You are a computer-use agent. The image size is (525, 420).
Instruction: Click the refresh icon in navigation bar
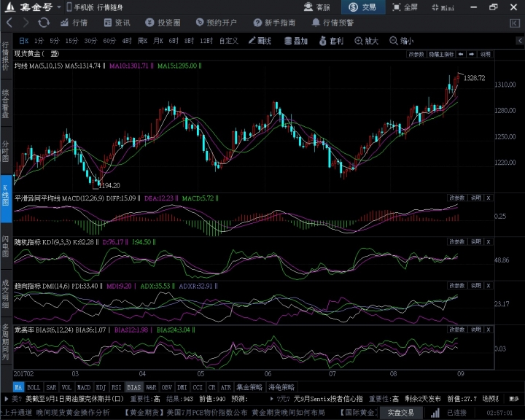pyautogui.click(x=43, y=23)
